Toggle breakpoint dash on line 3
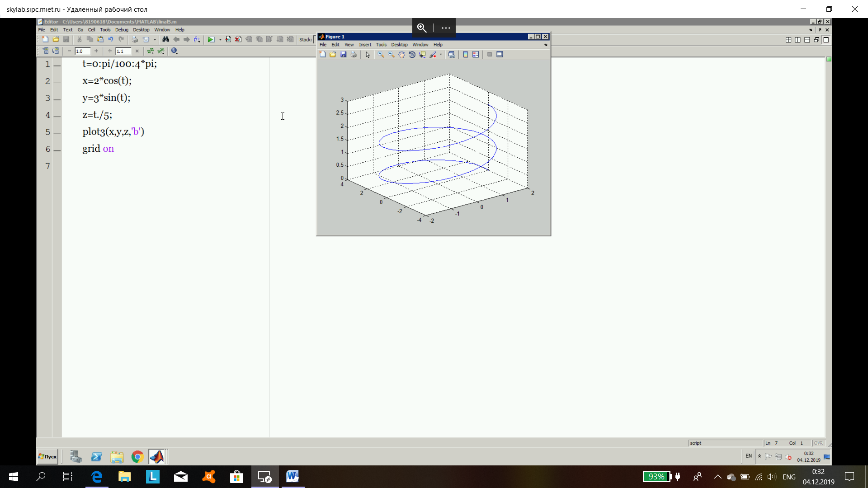Viewport: 868px width, 488px height. click(57, 99)
